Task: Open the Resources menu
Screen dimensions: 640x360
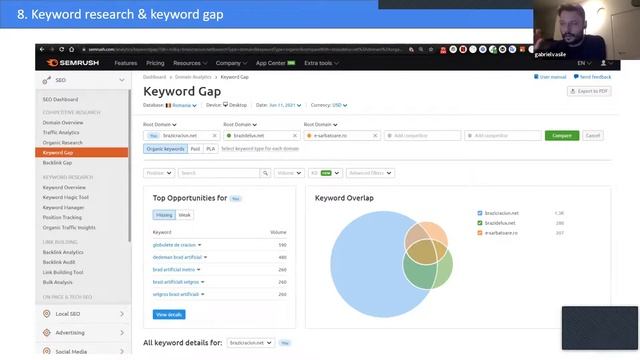Action: 190,63
